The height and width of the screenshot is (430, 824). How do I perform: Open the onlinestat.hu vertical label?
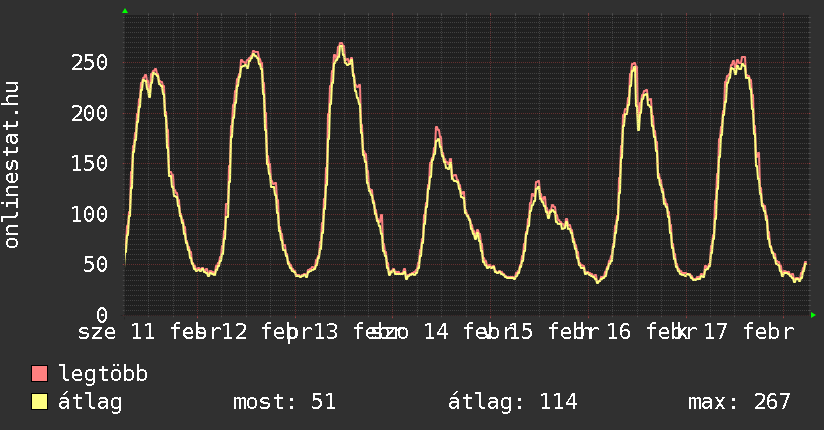[x=12, y=166]
